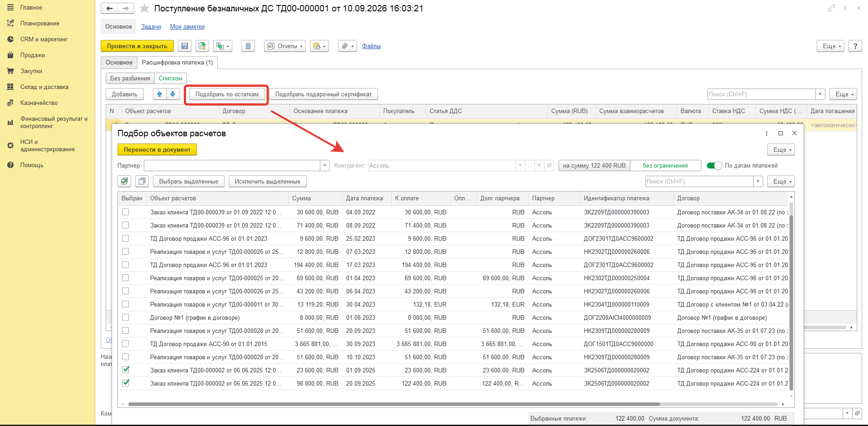The width and height of the screenshot is (868, 426).
Task: Add document to favorites with star icon
Action: click(x=144, y=8)
